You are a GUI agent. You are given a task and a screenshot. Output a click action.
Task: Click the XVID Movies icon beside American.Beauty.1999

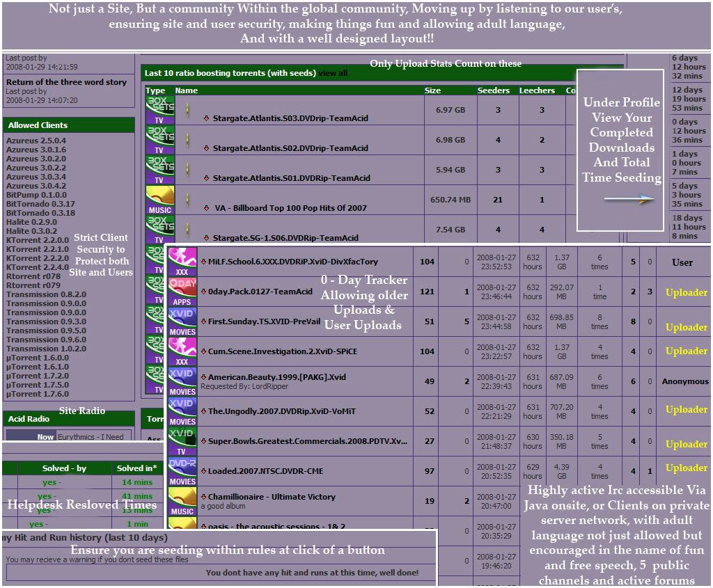[182, 382]
